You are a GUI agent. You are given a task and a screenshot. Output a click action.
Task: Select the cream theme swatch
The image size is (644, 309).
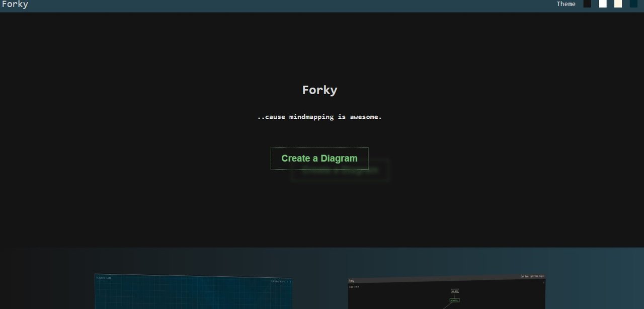tap(618, 4)
